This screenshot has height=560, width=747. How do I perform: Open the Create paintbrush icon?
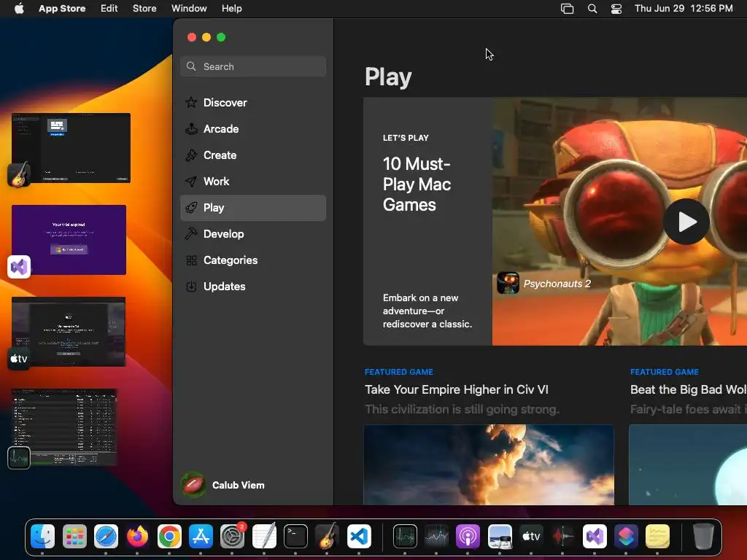pyautogui.click(x=191, y=155)
